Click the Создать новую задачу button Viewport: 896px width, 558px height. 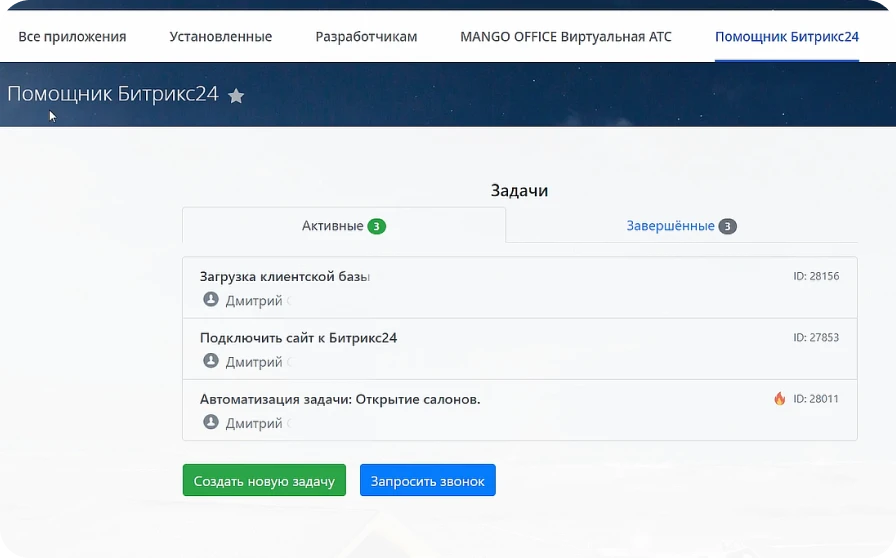click(x=264, y=480)
